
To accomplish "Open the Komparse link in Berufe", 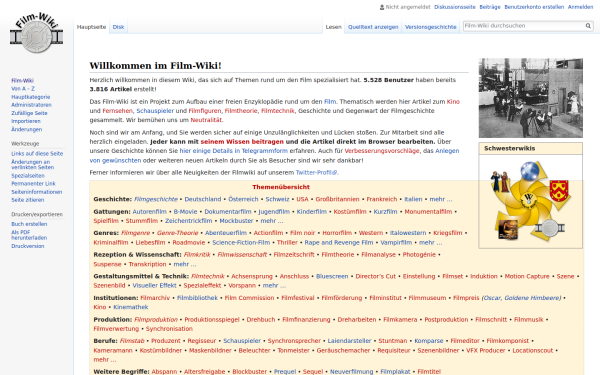I will click(429, 341).
